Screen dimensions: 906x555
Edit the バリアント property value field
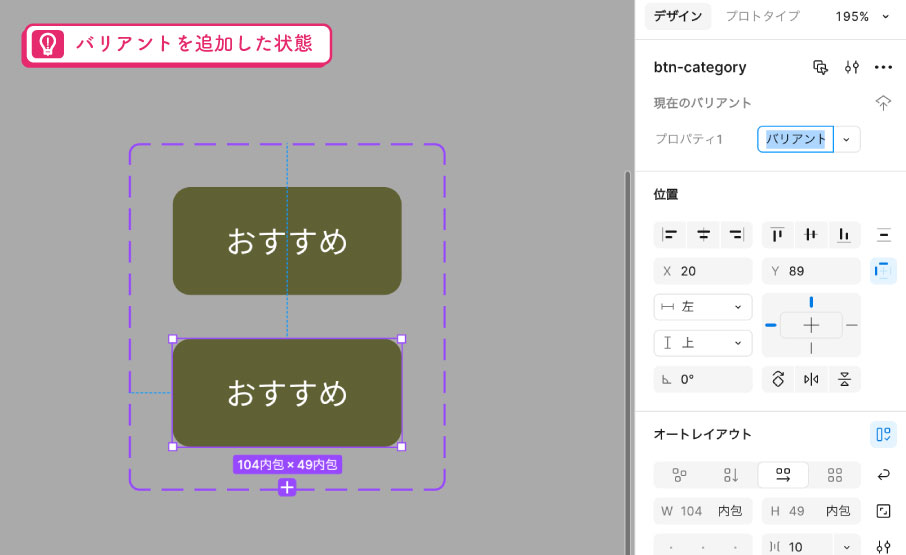click(795, 139)
